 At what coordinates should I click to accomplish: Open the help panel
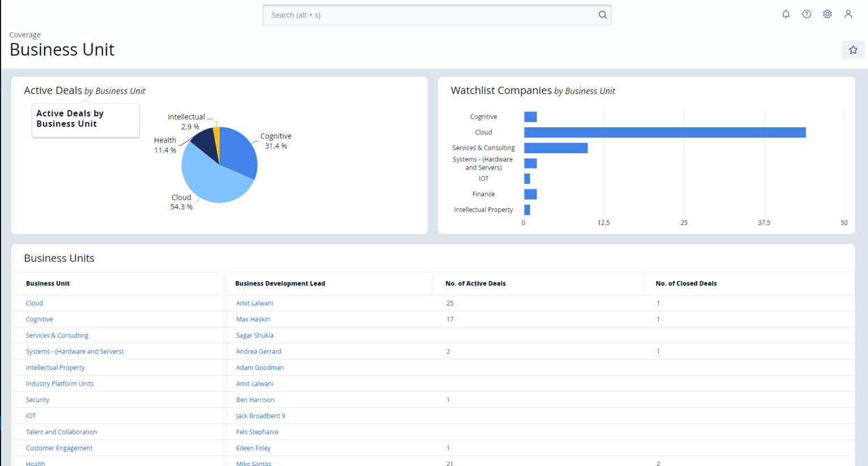(x=806, y=14)
